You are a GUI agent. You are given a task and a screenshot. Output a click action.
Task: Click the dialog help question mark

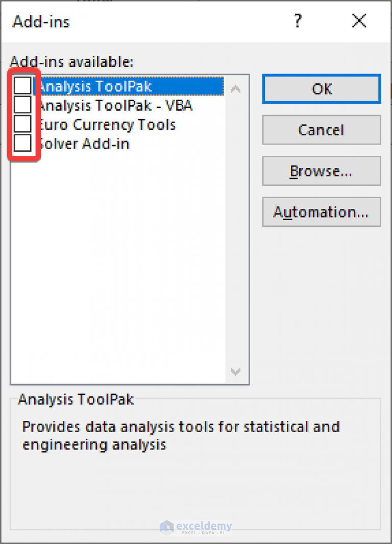pyautogui.click(x=298, y=21)
